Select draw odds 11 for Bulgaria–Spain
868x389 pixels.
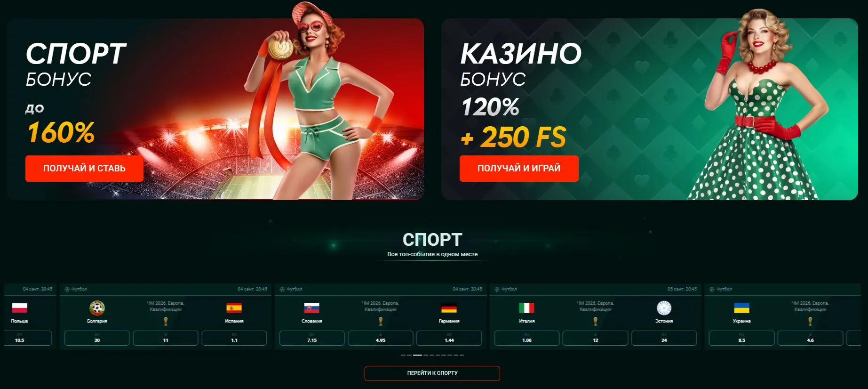tap(166, 338)
